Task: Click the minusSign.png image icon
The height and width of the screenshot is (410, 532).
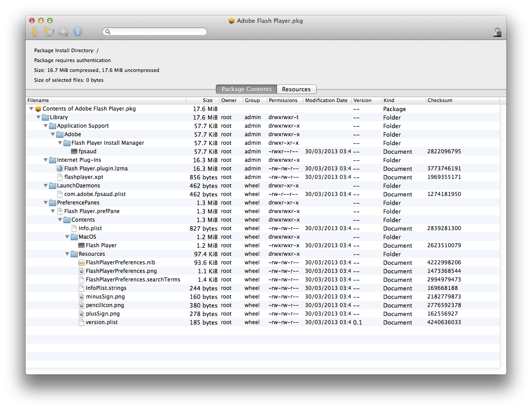Action: click(x=81, y=297)
